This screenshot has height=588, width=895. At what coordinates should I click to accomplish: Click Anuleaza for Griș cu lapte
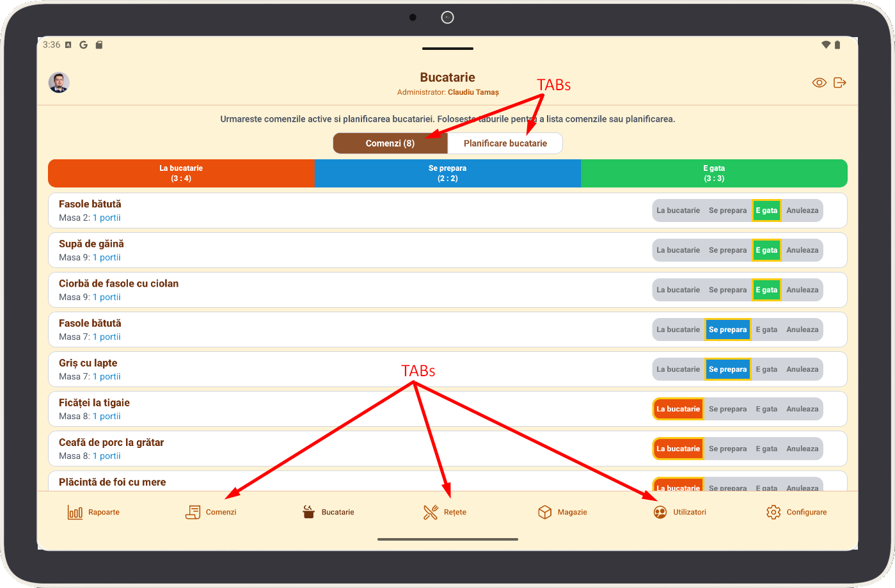802,369
